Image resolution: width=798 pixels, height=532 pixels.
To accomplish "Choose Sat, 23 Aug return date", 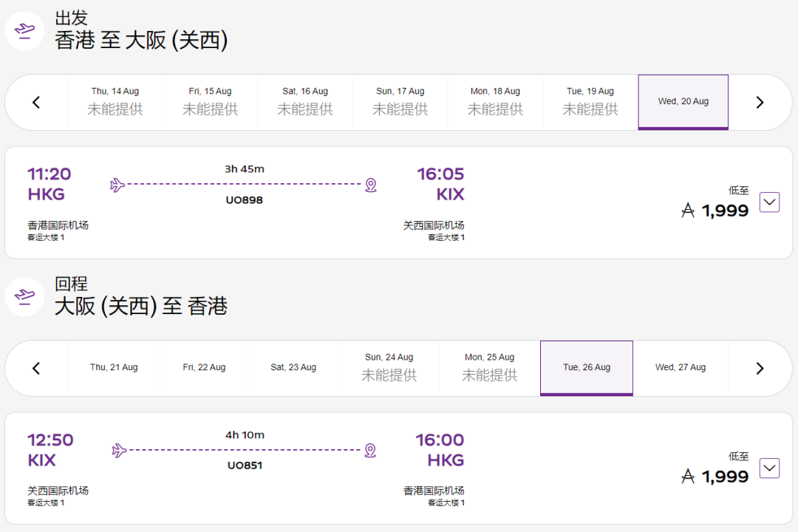I will coord(293,368).
